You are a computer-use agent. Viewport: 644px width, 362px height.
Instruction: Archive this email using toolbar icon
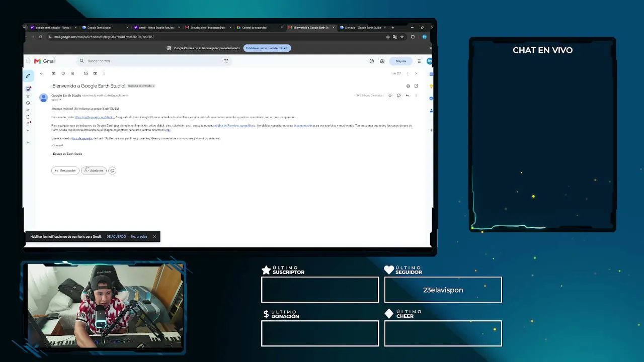pyautogui.click(x=53, y=73)
